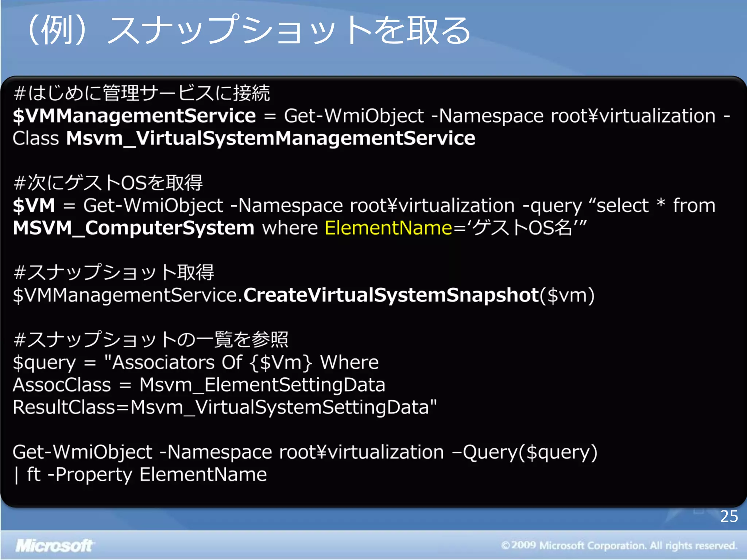This screenshot has height=560, width=747.
Task: Click the CreateVirtualSystemSnapshot method name
Action: tap(391, 295)
